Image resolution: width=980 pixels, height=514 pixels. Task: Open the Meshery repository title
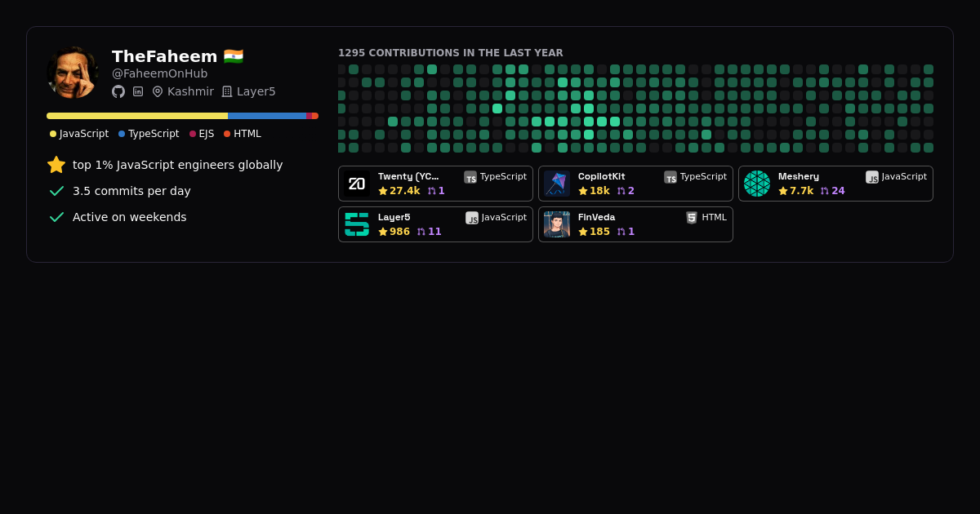point(799,176)
